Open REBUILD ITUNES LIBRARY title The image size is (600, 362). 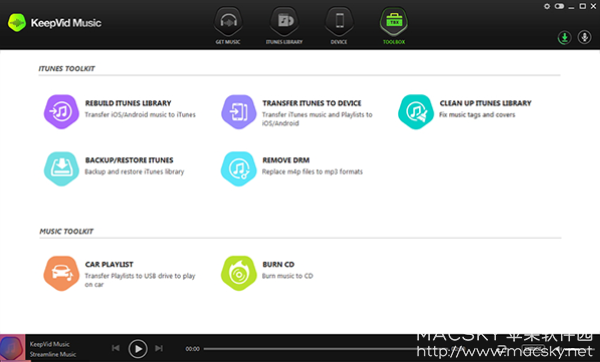tap(128, 103)
